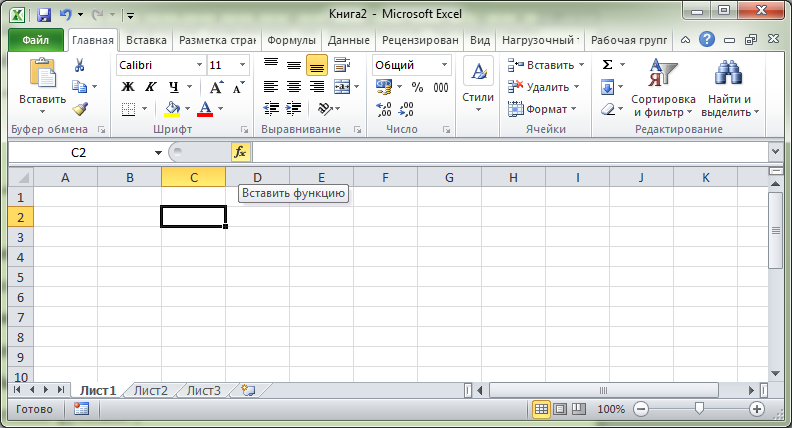The height and width of the screenshot is (428, 792).
Task: Open the Файл tab
Action: pos(35,40)
